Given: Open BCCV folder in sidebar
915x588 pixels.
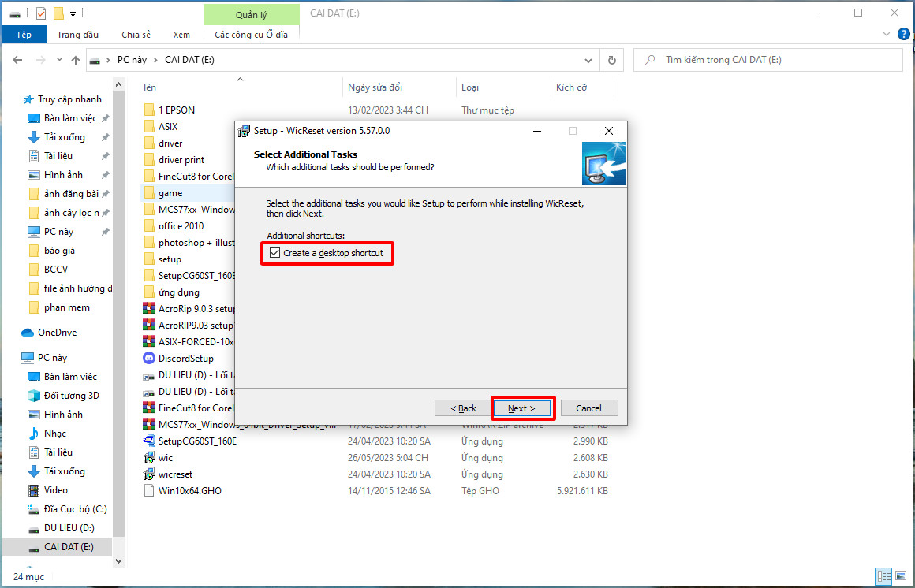Looking at the screenshot, I should point(56,270).
